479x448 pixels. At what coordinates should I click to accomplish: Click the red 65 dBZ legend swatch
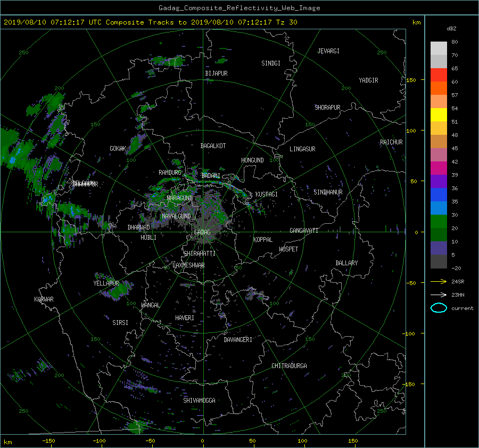pyautogui.click(x=439, y=75)
